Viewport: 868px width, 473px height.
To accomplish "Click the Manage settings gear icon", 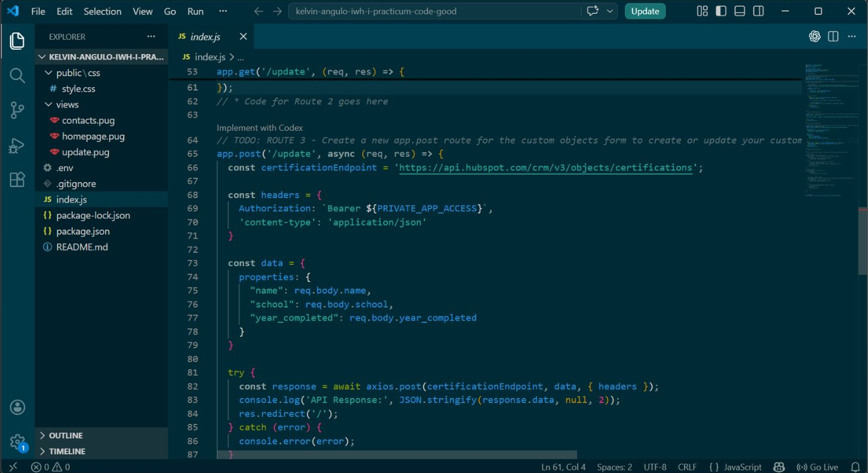I will tap(17, 442).
